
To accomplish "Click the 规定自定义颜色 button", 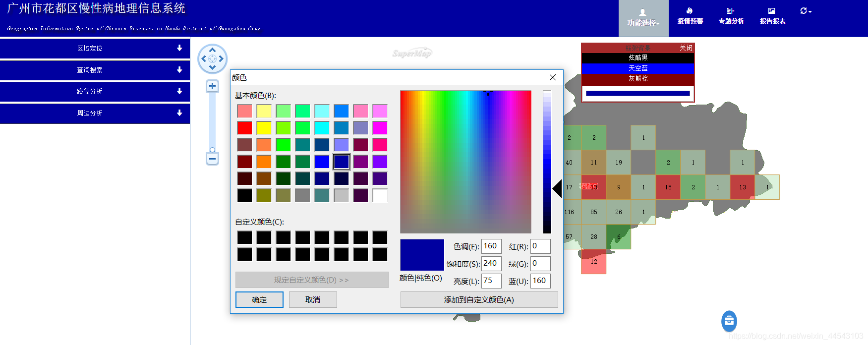I will [x=312, y=280].
